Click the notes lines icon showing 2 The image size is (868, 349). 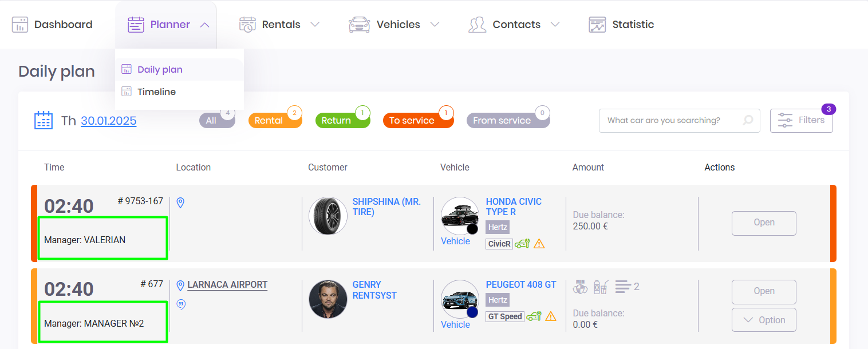tap(623, 287)
